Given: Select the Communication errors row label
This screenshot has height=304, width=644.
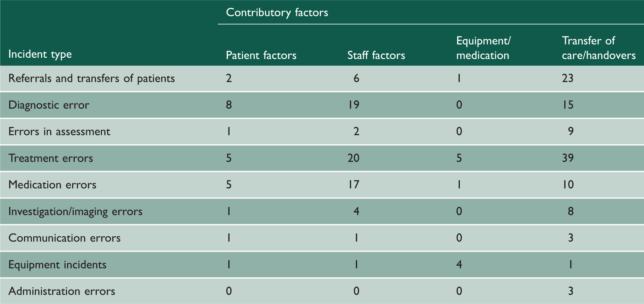Looking at the screenshot, I should pos(64,238).
